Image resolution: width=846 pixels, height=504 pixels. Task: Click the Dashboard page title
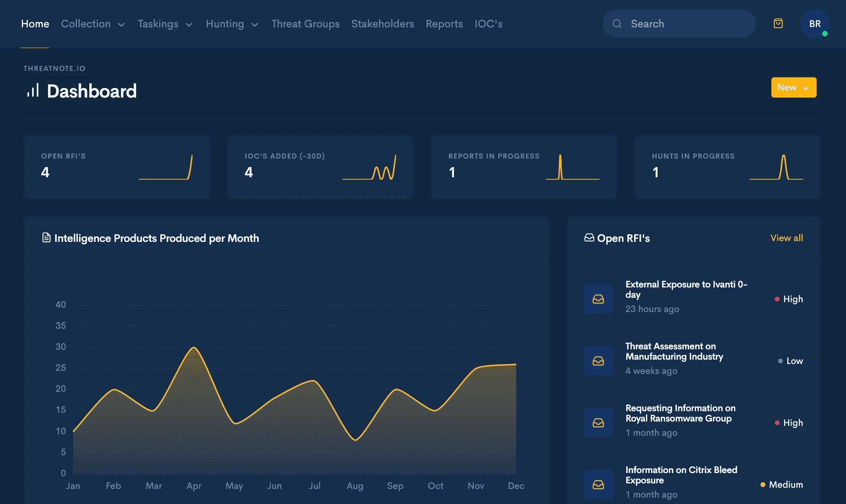point(92,91)
